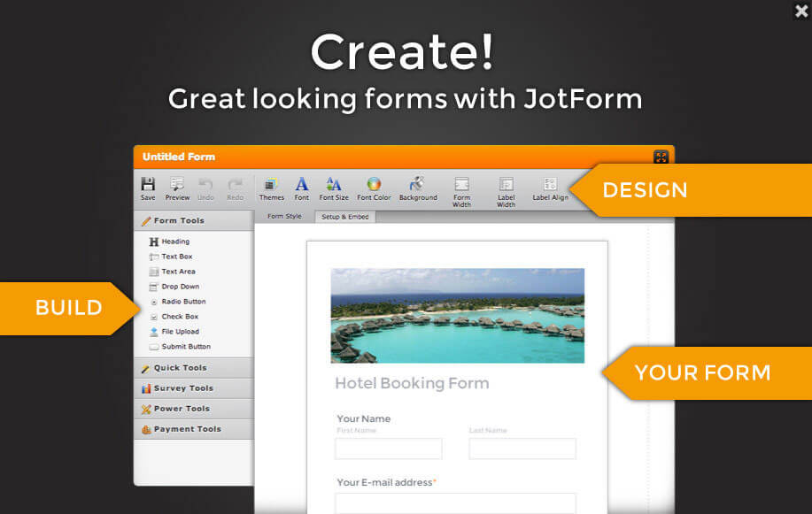Select the Your E-mail address label
Screen dimensions: 812x514
(386, 482)
